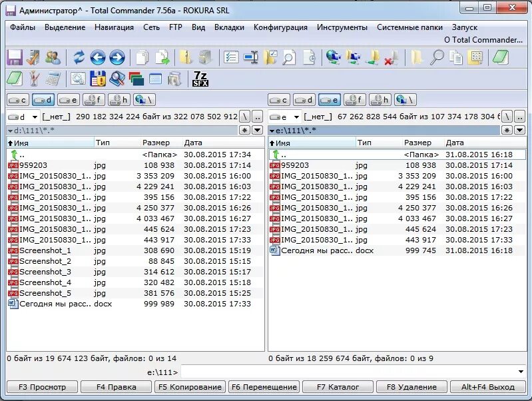
Task: Open the Конфигурация menu
Action: pos(280,27)
